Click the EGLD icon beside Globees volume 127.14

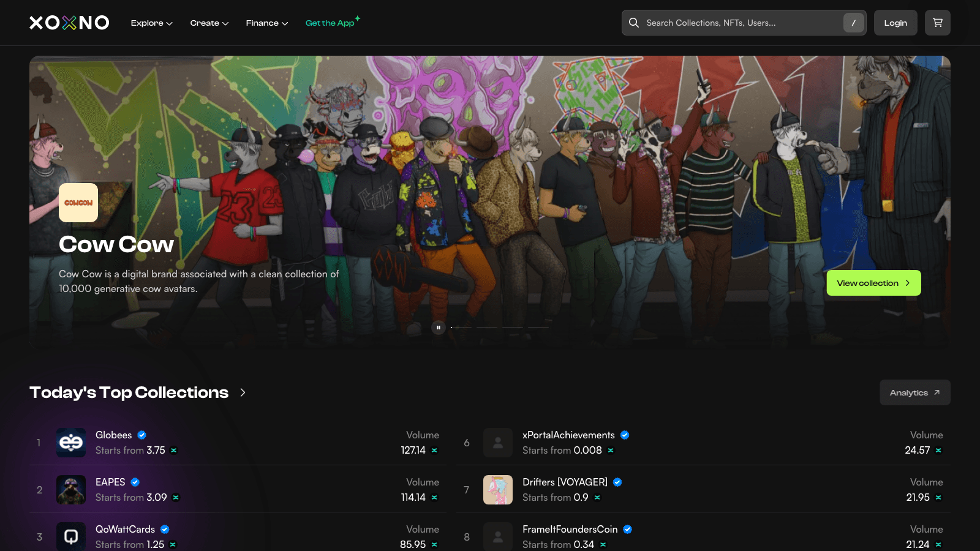point(434,450)
